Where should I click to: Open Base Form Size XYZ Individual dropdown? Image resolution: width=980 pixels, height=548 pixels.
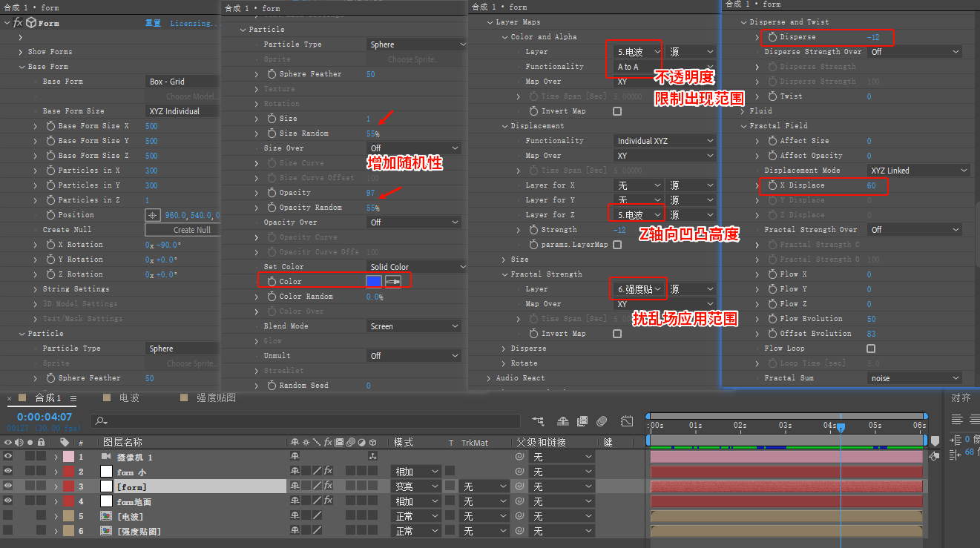point(182,111)
